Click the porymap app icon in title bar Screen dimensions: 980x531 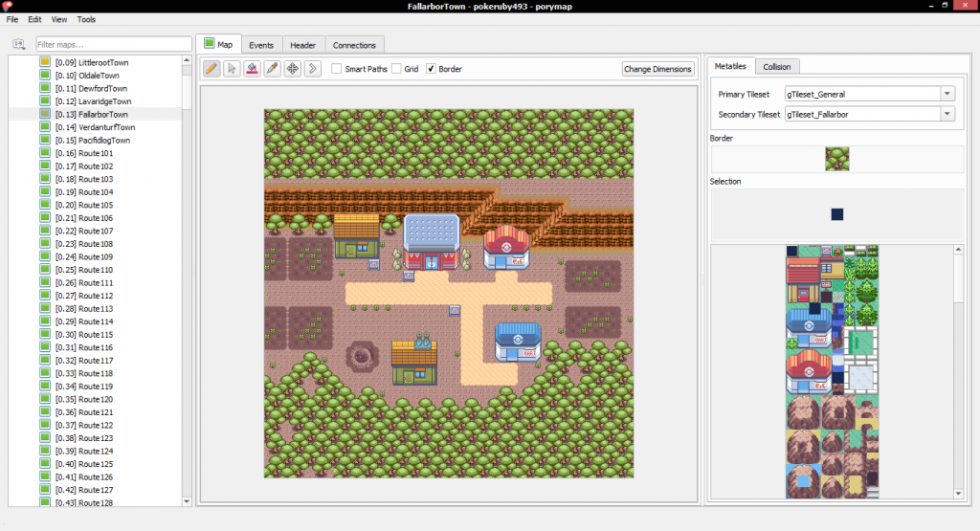pos(7,7)
